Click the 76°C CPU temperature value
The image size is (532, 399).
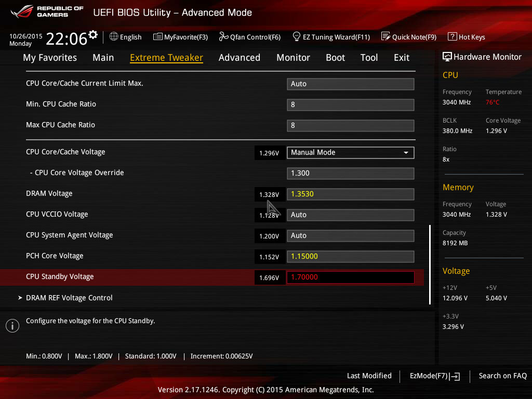tap(493, 102)
